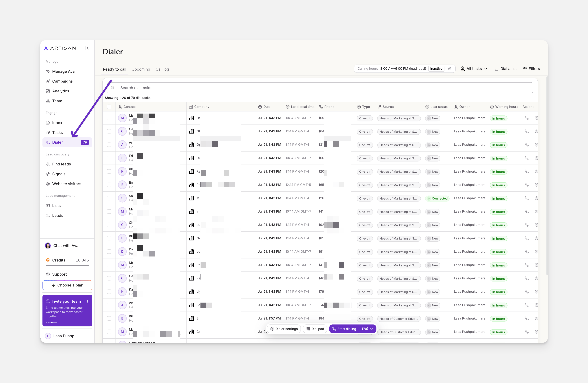Image resolution: width=588 pixels, height=383 pixels.
Task: Click the Last status column header
Action: [x=436, y=107]
